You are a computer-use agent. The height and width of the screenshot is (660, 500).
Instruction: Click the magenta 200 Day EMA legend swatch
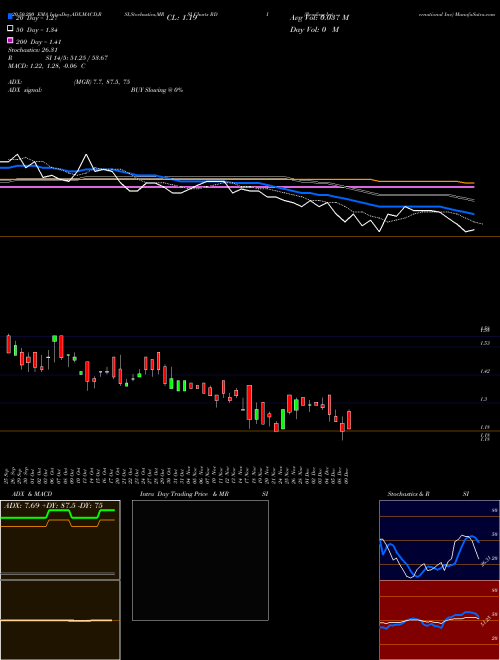[11, 40]
